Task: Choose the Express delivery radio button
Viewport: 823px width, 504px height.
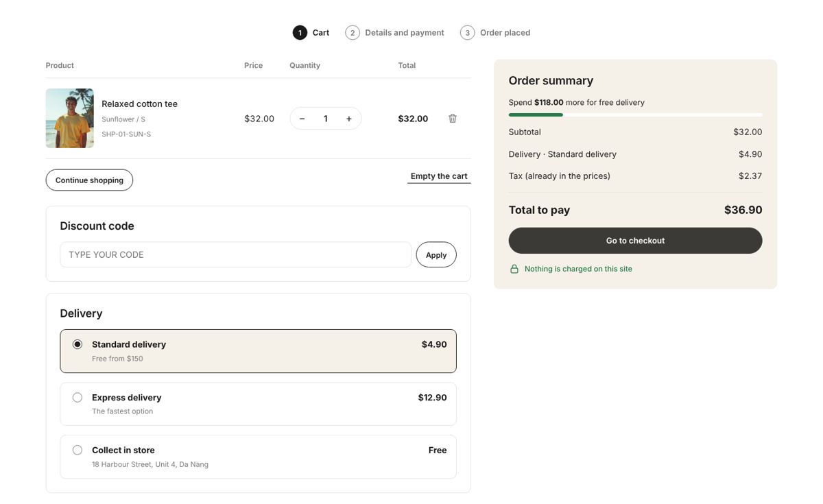Action: pos(77,398)
